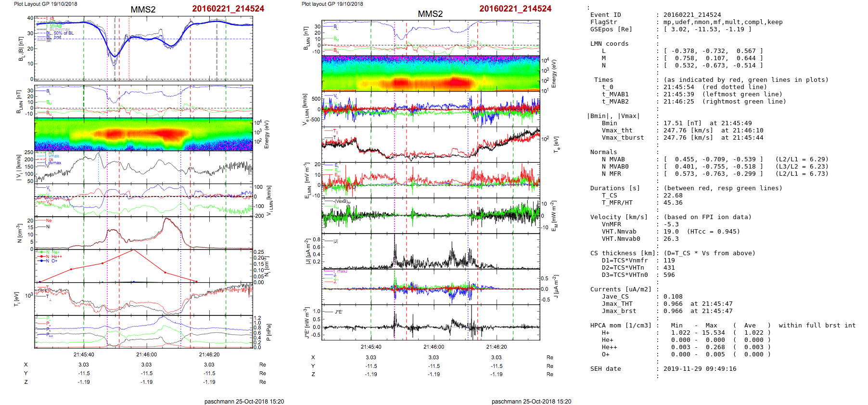
Task: Click the Normals section heading
Action: click(x=603, y=152)
